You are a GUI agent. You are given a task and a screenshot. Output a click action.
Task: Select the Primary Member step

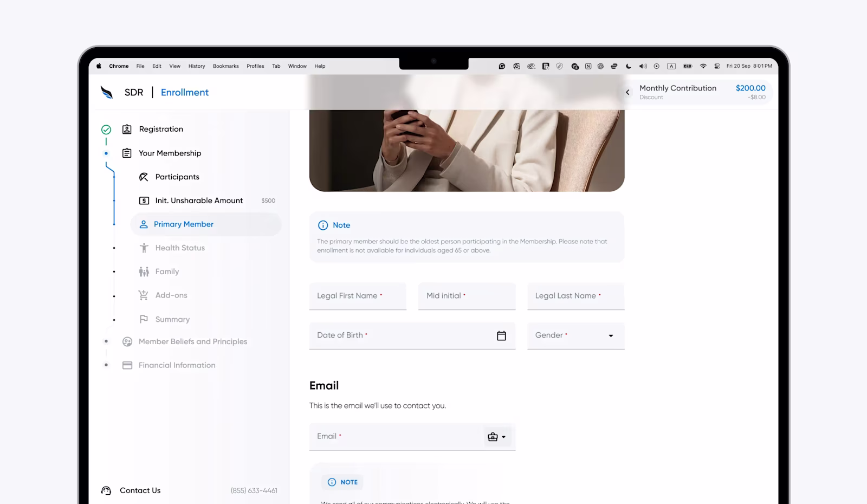(206, 224)
